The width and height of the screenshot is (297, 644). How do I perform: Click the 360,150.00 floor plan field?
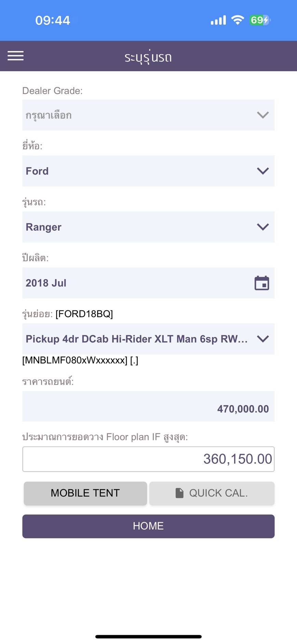click(x=148, y=459)
